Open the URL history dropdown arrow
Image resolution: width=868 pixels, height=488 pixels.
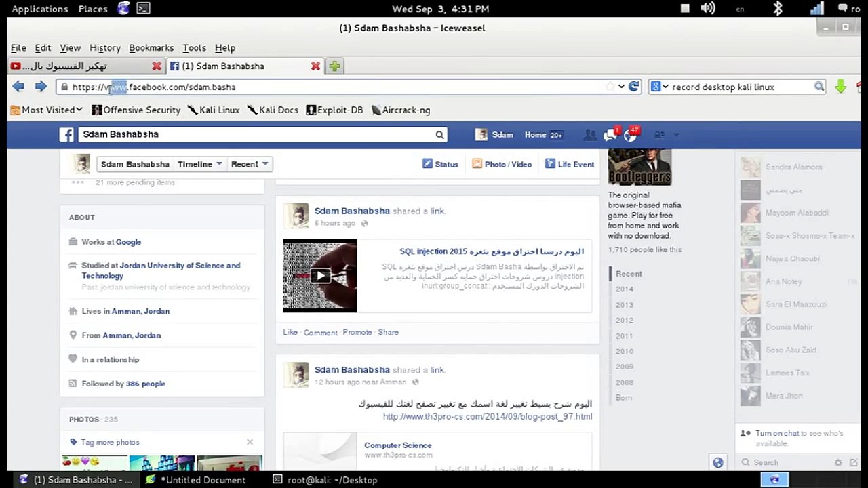pos(621,87)
